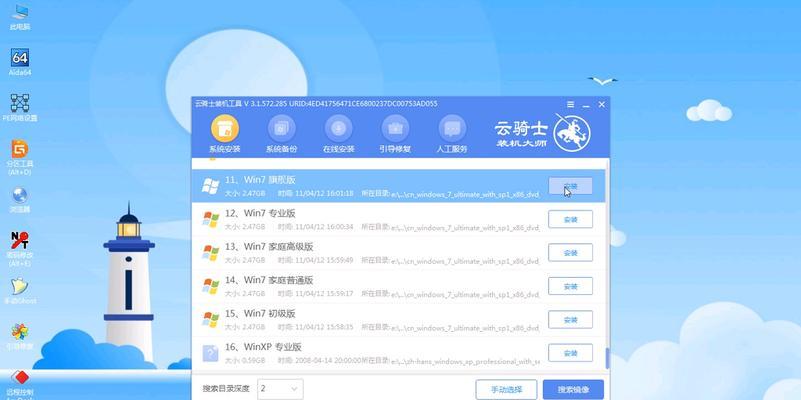Select the title 14、Win7 家庭普通版
Image resolution: width=801 pixels, height=400 pixels.
tap(269, 280)
